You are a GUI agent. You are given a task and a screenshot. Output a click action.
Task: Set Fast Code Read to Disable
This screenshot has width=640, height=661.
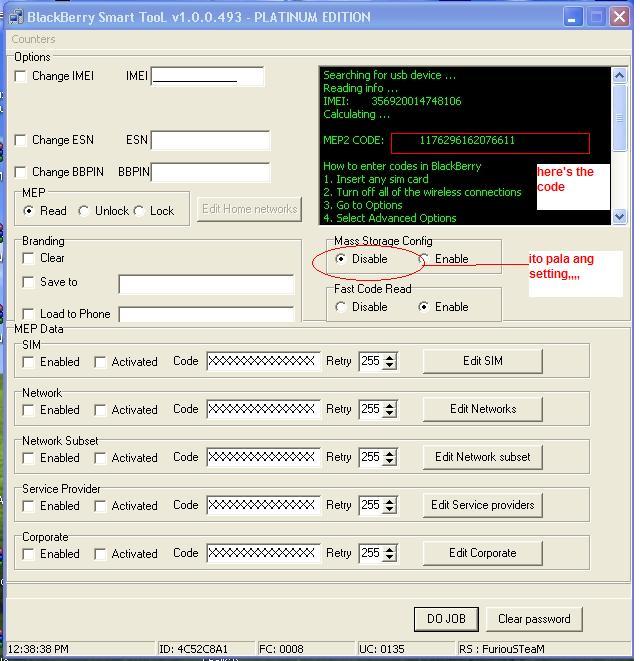[x=340, y=306]
